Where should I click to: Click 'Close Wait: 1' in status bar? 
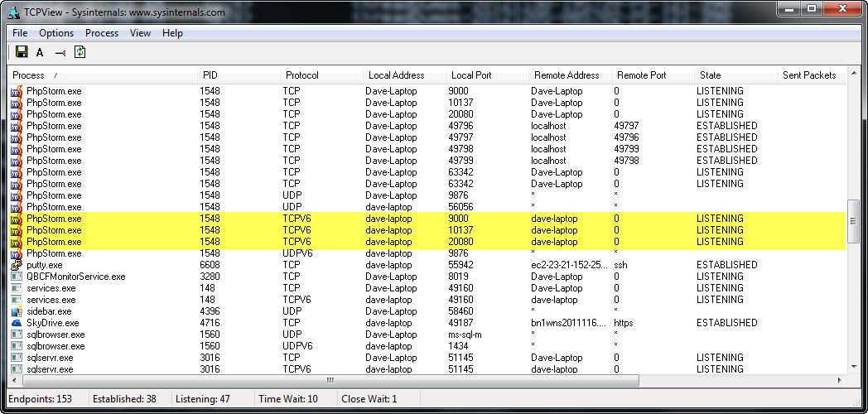click(369, 399)
